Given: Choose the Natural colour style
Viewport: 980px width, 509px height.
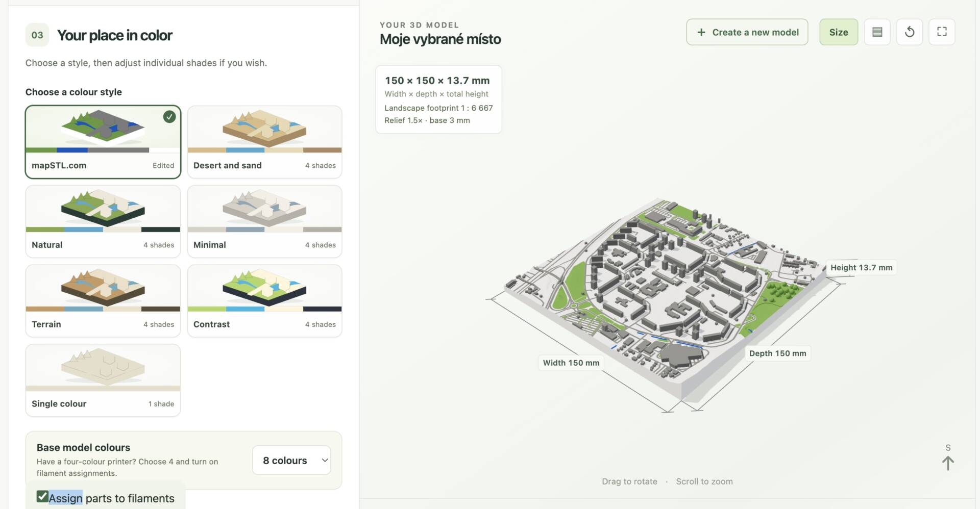Looking at the screenshot, I should (x=103, y=221).
